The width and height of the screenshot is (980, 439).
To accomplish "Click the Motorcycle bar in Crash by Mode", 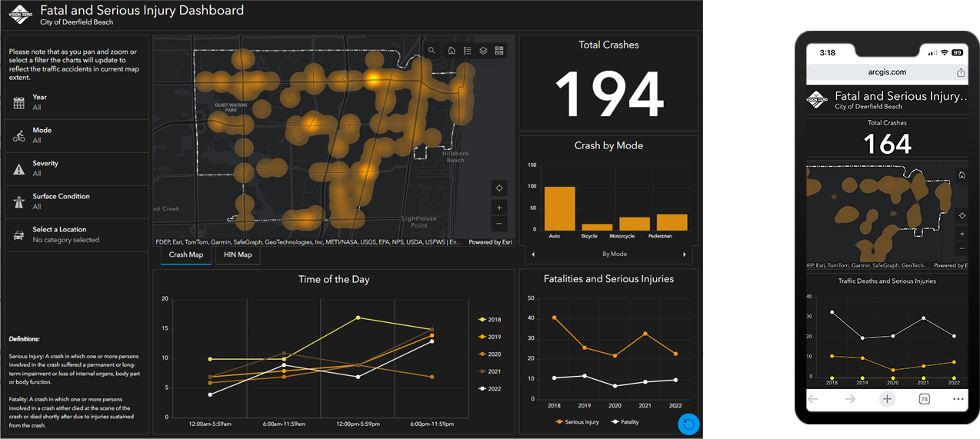I will (635, 224).
